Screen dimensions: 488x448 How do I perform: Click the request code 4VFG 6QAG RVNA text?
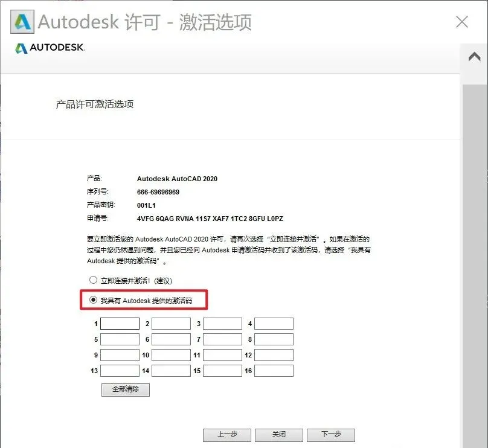(x=210, y=219)
